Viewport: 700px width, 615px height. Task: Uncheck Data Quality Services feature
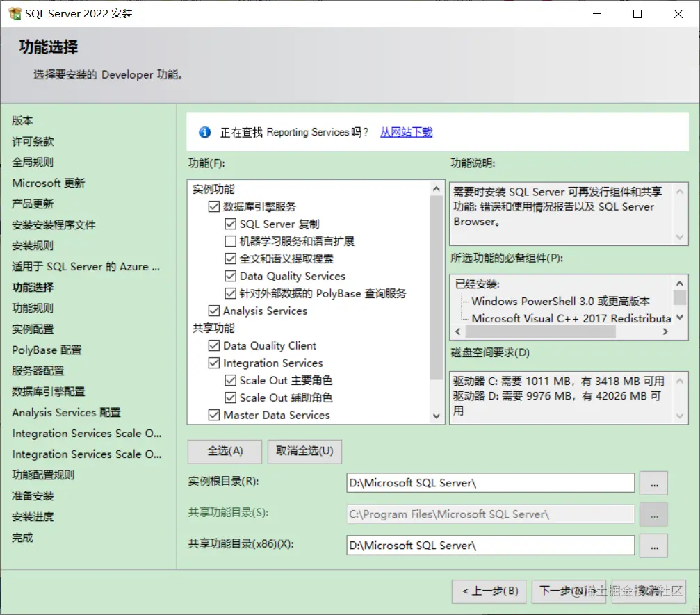click(x=230, y=277)
